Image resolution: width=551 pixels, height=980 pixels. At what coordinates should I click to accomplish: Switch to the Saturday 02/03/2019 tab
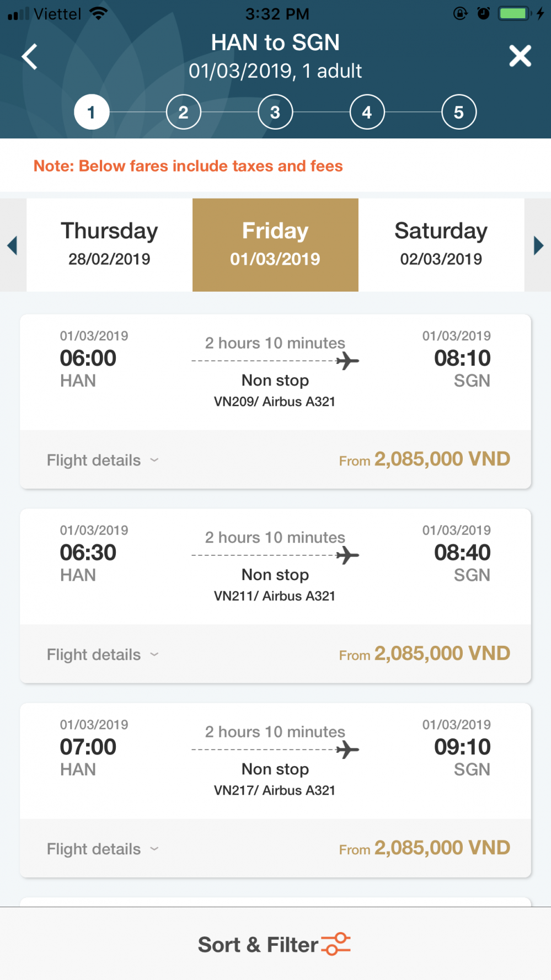point(441,244)
